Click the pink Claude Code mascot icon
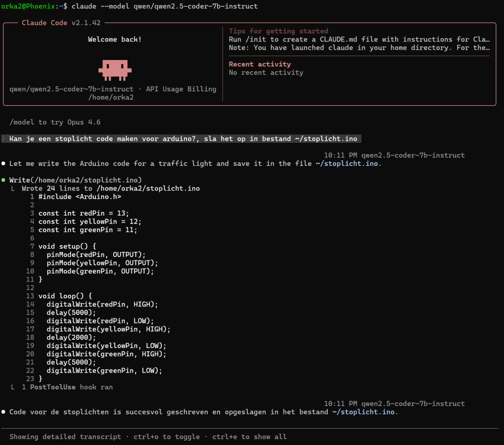This screenshot has width=504, height=445. [x=115, y=70]
